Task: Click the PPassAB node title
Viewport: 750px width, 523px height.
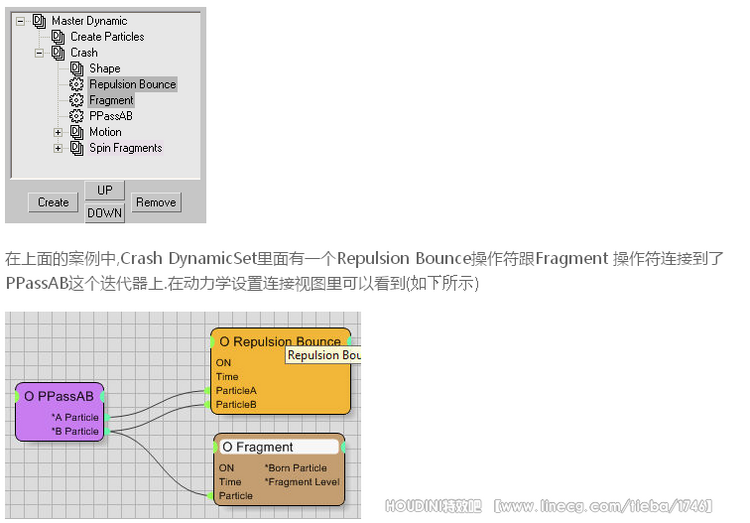Action: click(x=59, y=397)
